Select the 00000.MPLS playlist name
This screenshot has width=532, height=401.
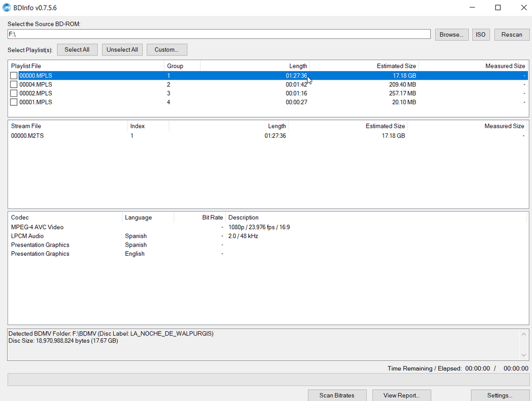coord(36,76)
